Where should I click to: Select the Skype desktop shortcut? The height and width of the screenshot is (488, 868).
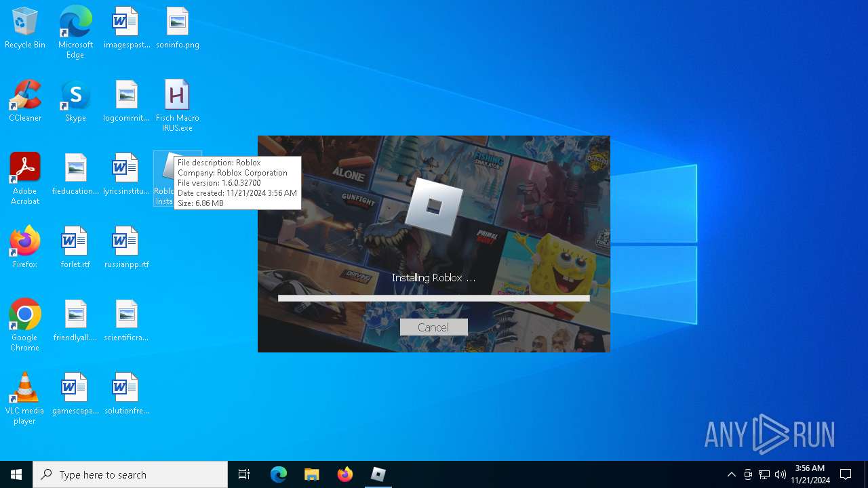pyautogui.click(x=75, y=101)
